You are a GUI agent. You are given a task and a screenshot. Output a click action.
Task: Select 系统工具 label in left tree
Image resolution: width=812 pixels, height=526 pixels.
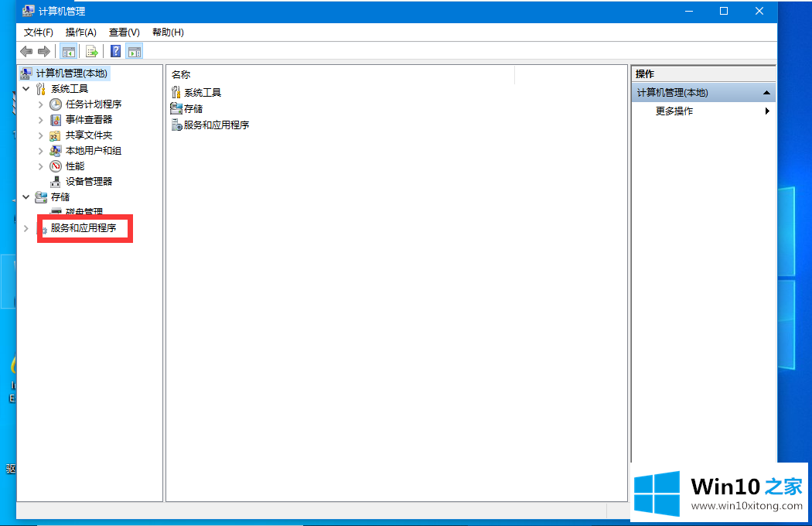(70, 89)
